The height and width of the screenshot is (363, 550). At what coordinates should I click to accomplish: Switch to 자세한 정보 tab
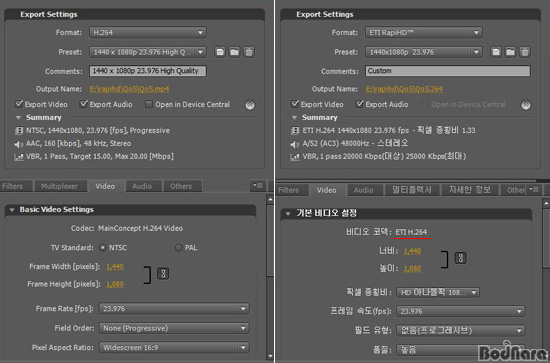(470, 190)
